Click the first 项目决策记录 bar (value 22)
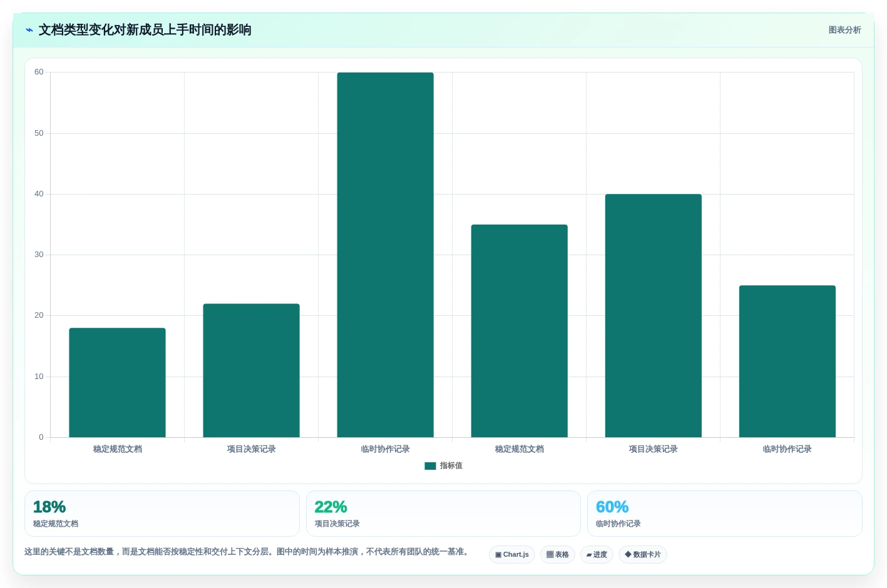The image size is (887, 588). tap(252, 370)
